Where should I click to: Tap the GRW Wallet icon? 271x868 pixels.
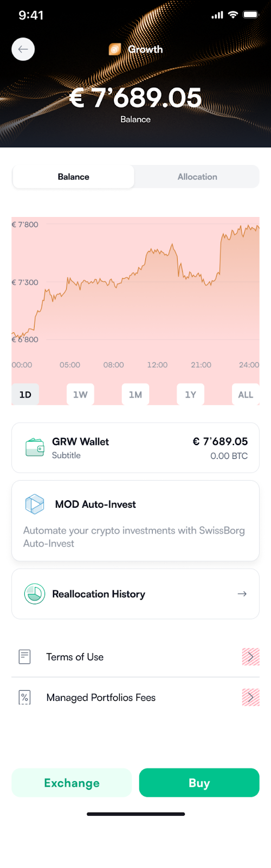point(35,448)
